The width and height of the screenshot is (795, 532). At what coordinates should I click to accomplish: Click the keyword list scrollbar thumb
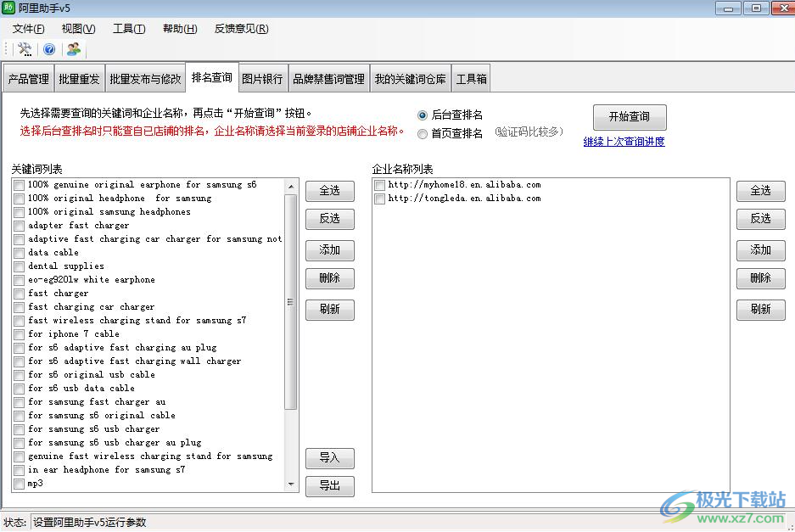click(x=291, y=302)
